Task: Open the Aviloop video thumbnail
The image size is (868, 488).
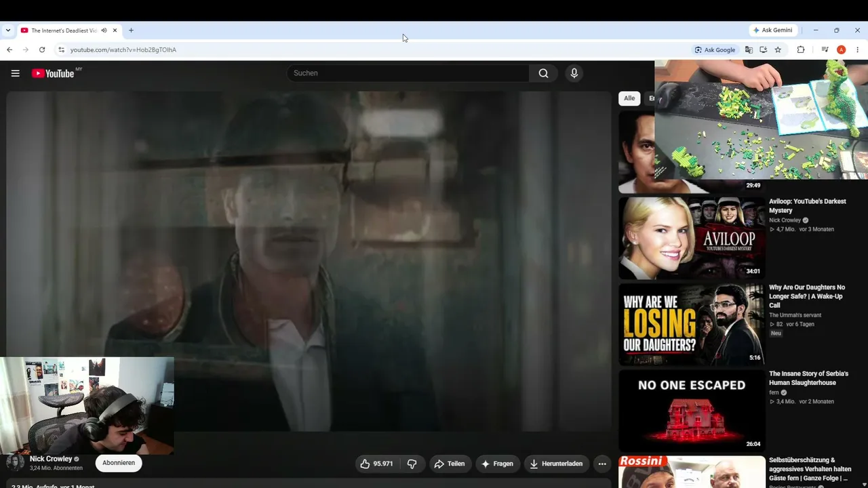Action: tap(692, 238)
